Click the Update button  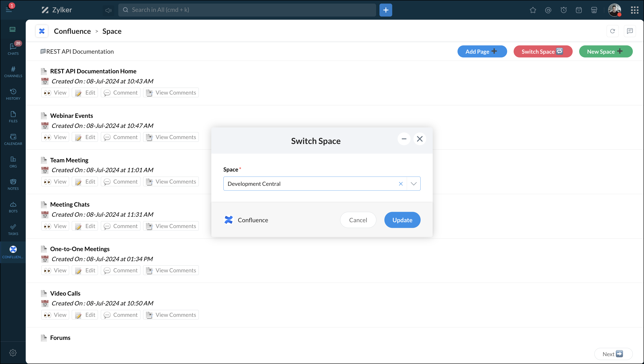402,220
